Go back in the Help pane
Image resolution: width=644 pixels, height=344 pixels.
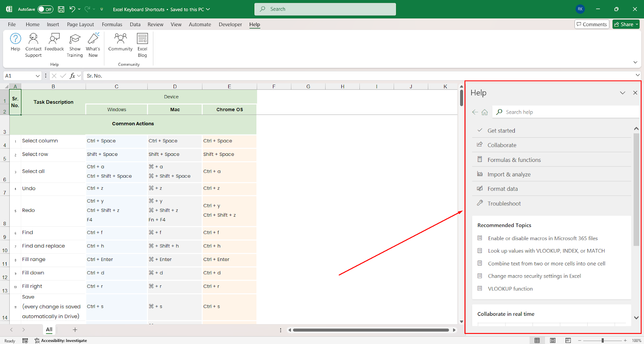coord(475,112)
